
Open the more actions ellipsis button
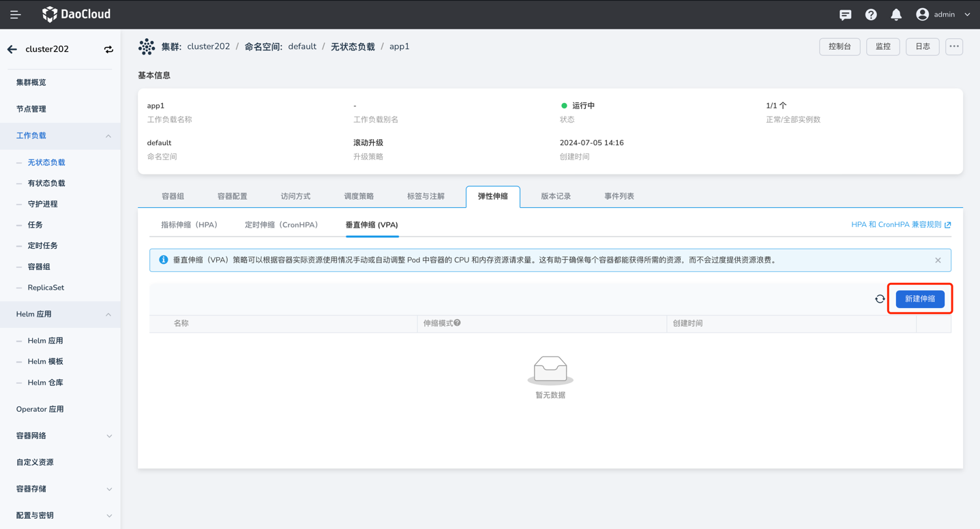tap(953, 46)
